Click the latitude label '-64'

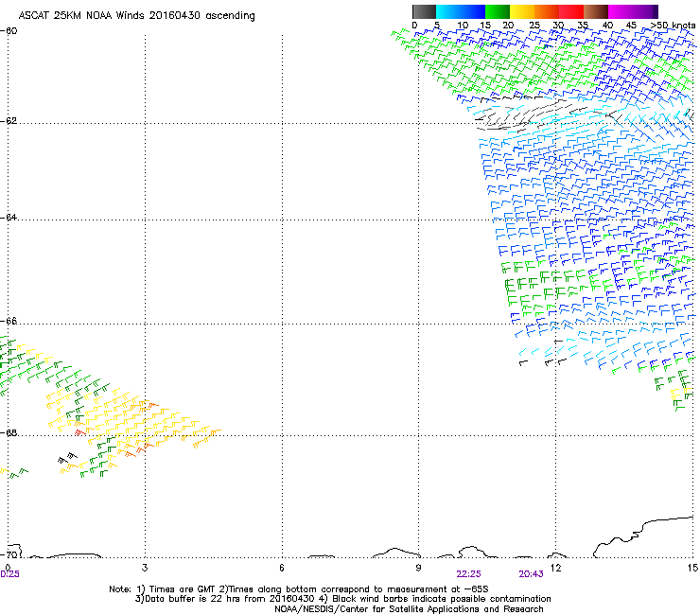click(9, 218)
